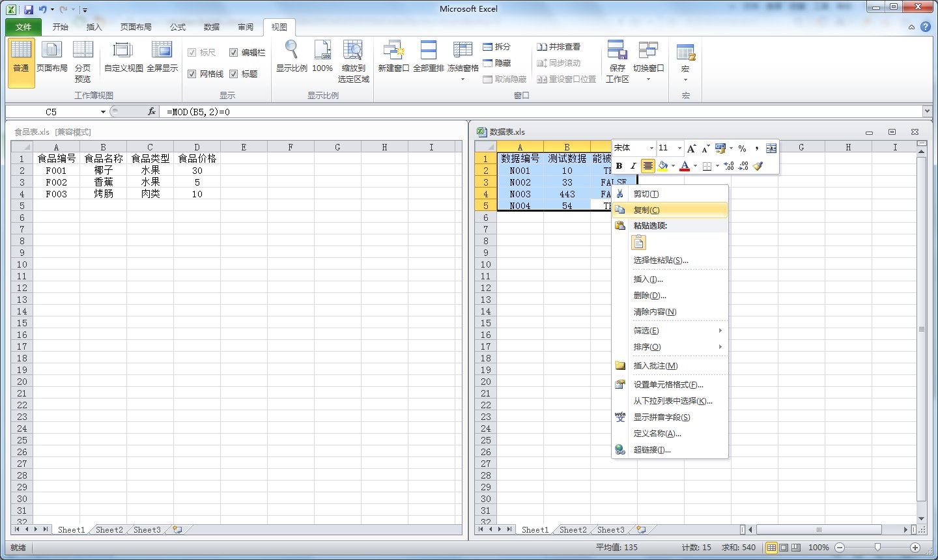
Task: Expand the font name 宋体 dropdown
Action: pyautogui.click(x=651, y=148)
